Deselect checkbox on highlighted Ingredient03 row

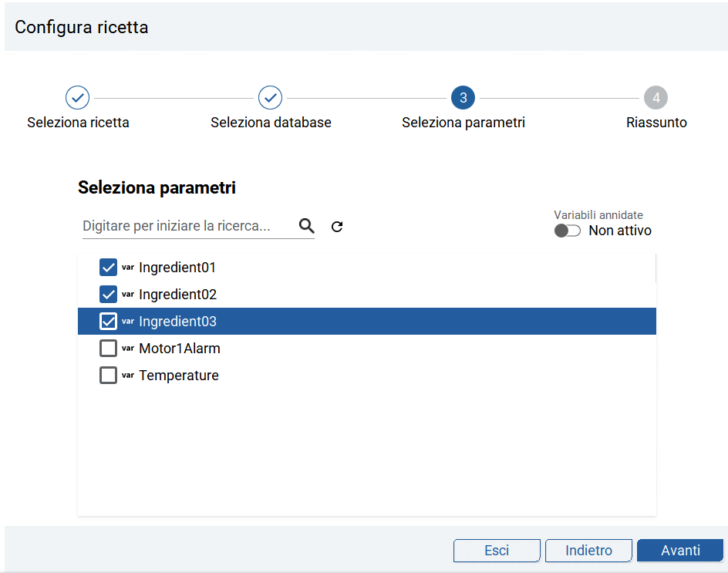(x=108, y=322)
